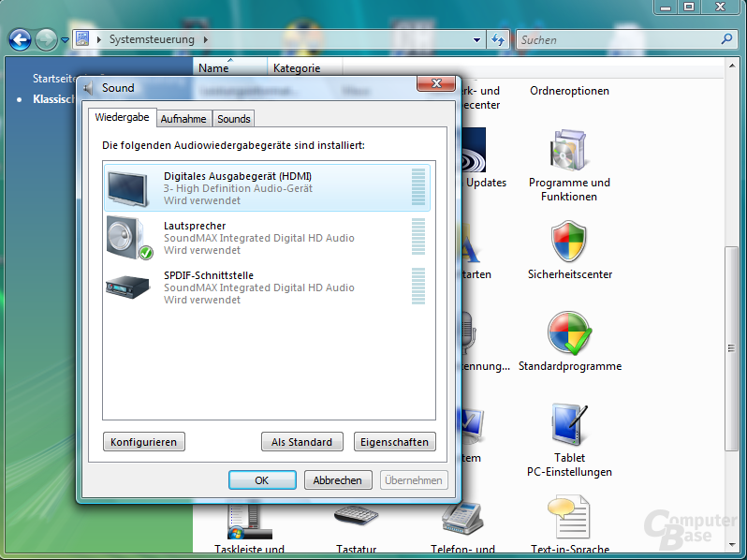This screenshot has width=747, height=560.
Task: Close the Sound dialog
Action: [436, 83]
